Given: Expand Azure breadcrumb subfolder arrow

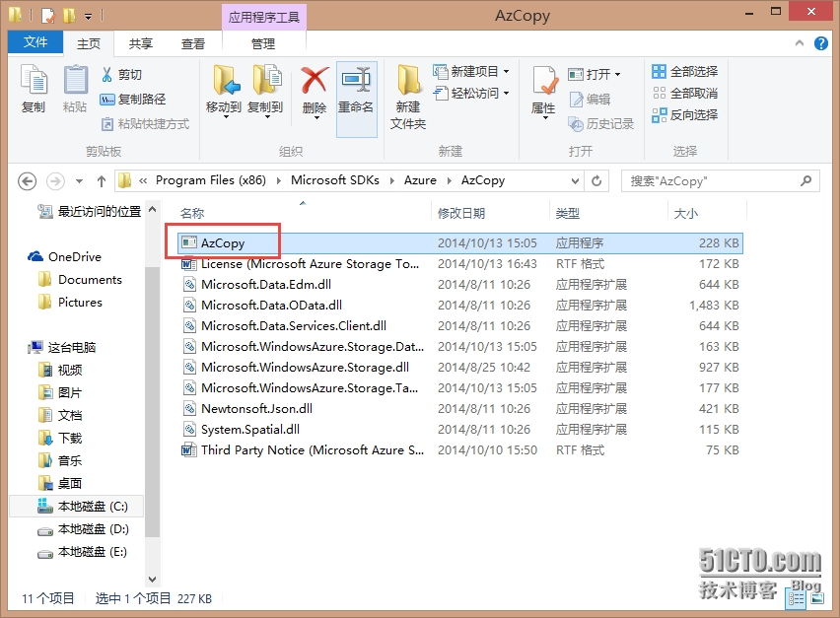Looking at the screenshot, I should coord(449,181).
